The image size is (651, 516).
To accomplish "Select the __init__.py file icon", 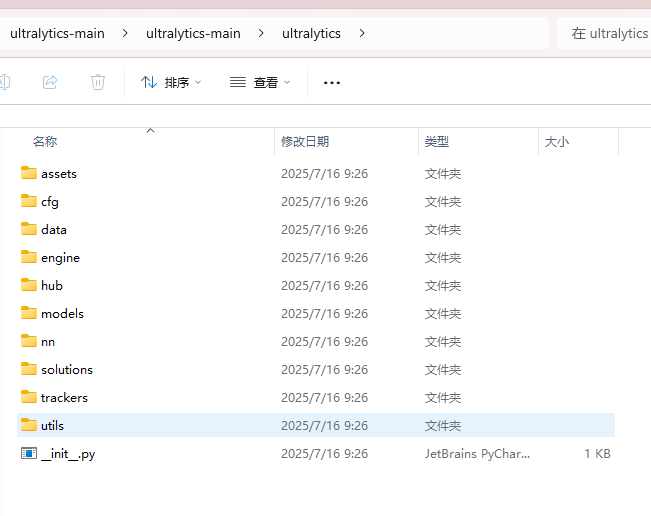I will pos(29,453).
